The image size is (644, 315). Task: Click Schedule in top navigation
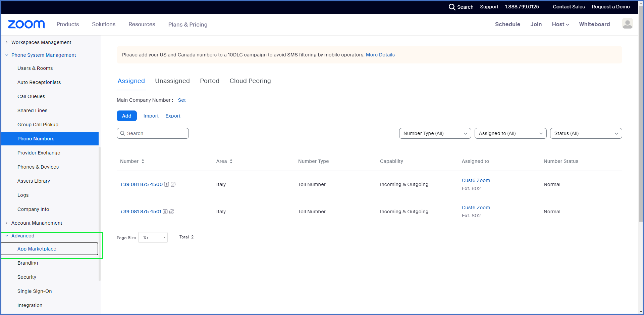pyautogui.click(x=507, y=24)
